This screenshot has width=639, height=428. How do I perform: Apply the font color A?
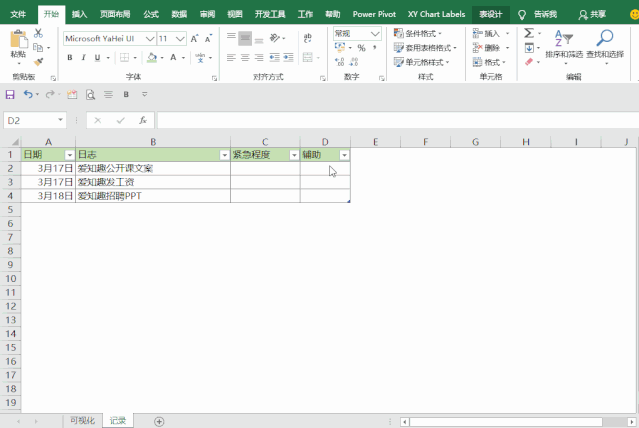[173, 57]
